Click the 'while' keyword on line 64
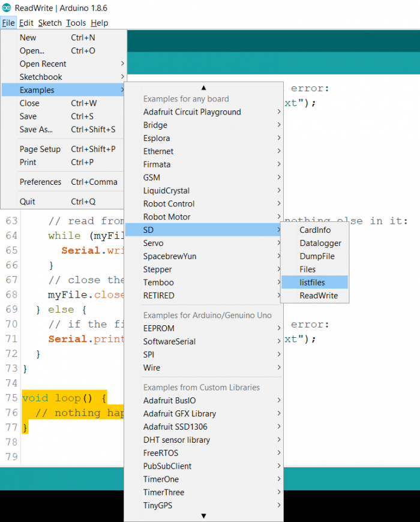 click(64, 236)
